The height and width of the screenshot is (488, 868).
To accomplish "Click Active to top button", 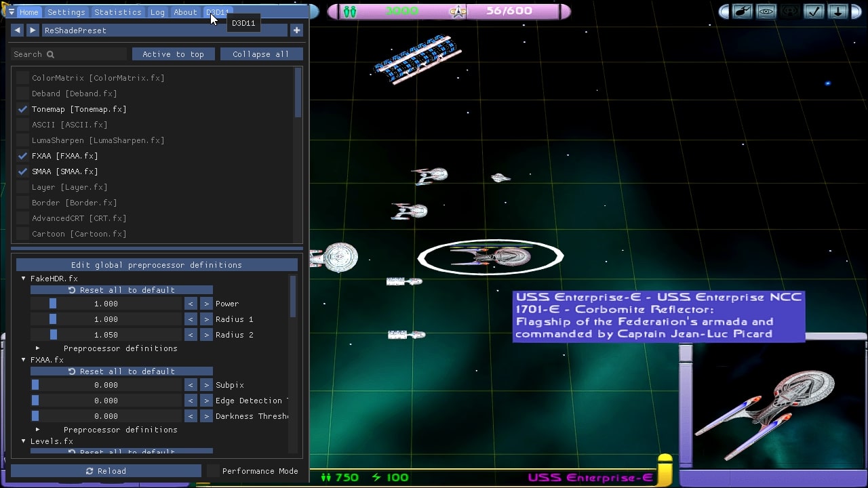I will (x=173, y=54).
